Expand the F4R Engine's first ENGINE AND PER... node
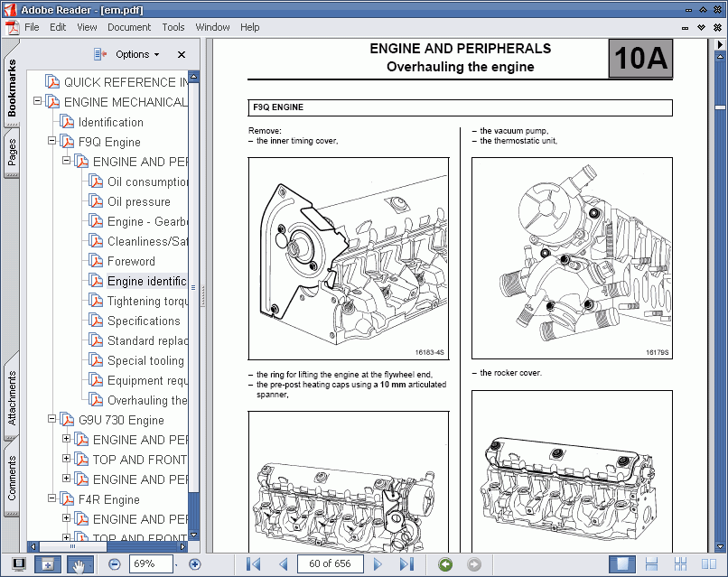The height and width of the screenshot is (577, 728). click(66, 519)
